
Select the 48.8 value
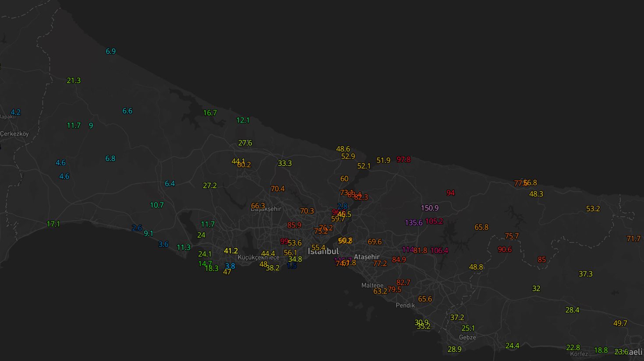click(x=476, y=267)
